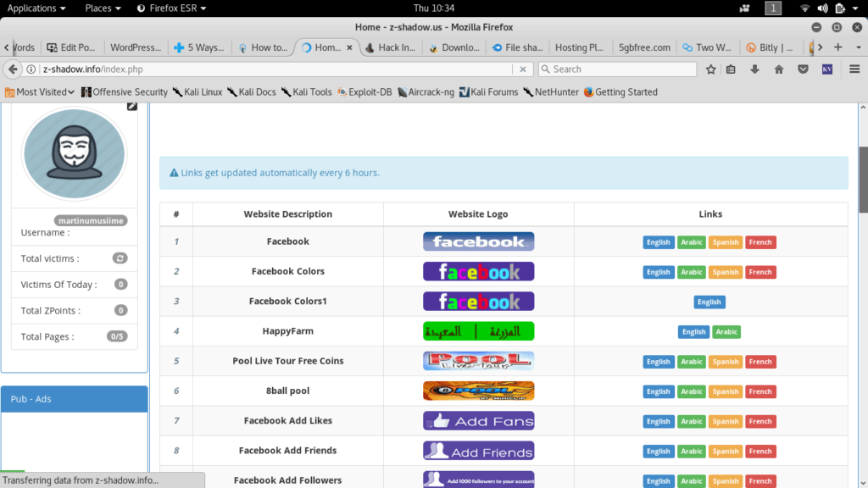This screenshot has width=868, height=488.
Task: Click English link for Facebook row
Action: (658, 242)
